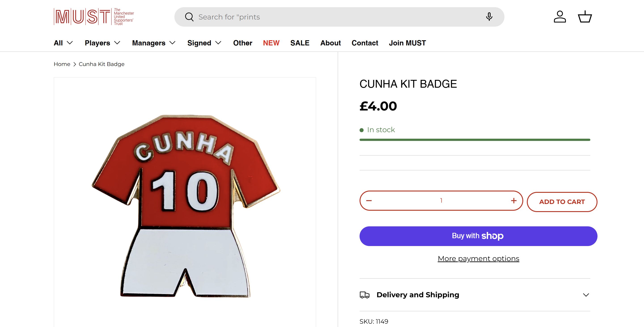644x327 pixels.
Task: Click the MUST logo in header
Action: coord(94,17)
